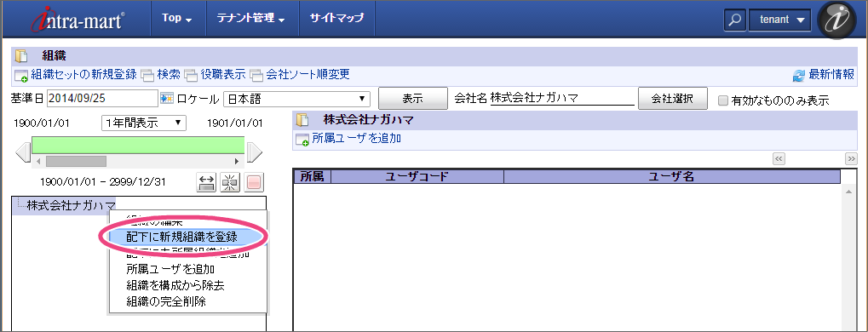Viewport: 868px width, 332px height.
Task: Click the round 'i' information icon
Action: click(x=836, y=20)
